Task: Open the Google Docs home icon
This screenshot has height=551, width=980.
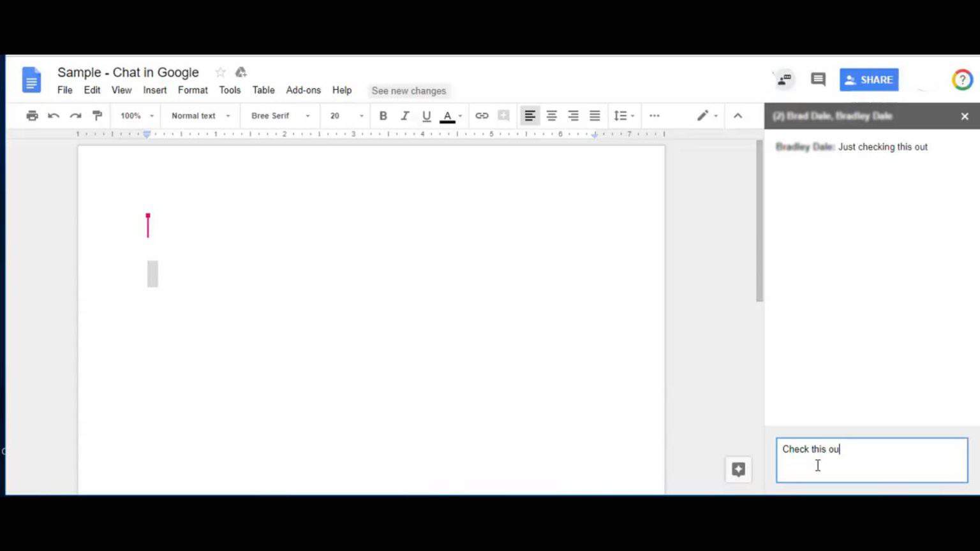Action: point(31,80)
